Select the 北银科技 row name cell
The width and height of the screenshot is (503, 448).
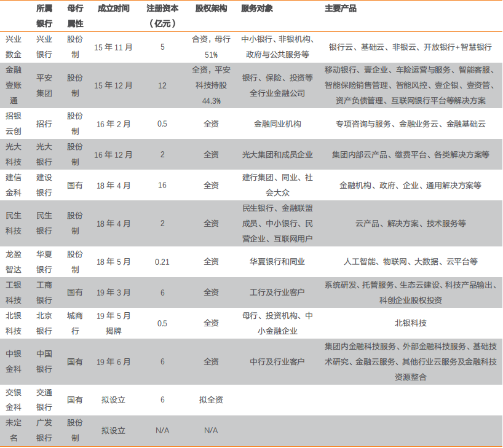(x=14, y=323)
